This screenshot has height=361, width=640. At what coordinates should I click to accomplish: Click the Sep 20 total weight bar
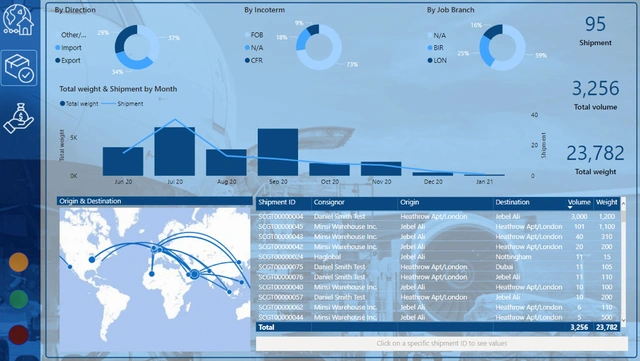[278, 152]
